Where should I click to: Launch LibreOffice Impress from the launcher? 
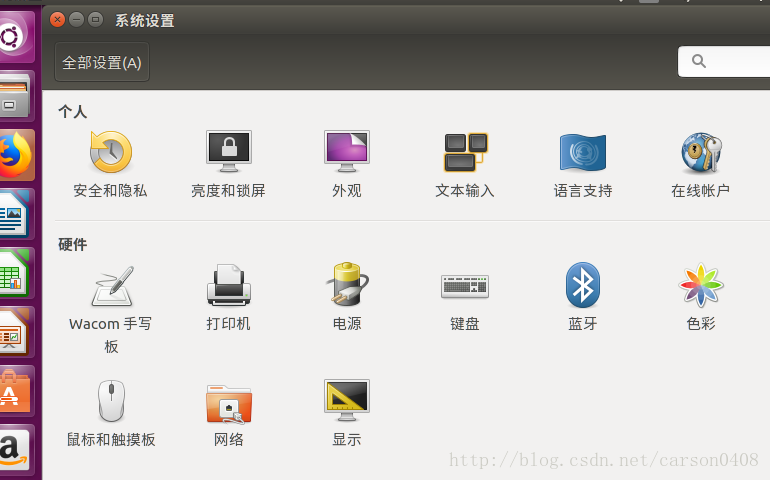click(15, 332)
